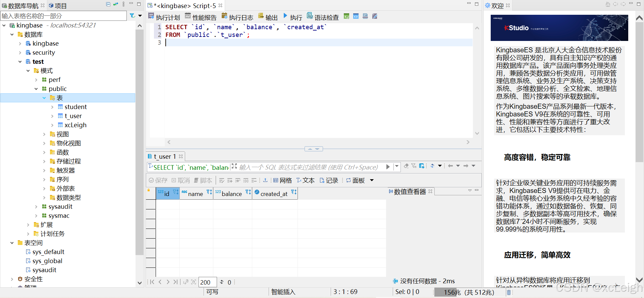Click the memory usage heap bar

pyautogui.click(x=469, y=292)
